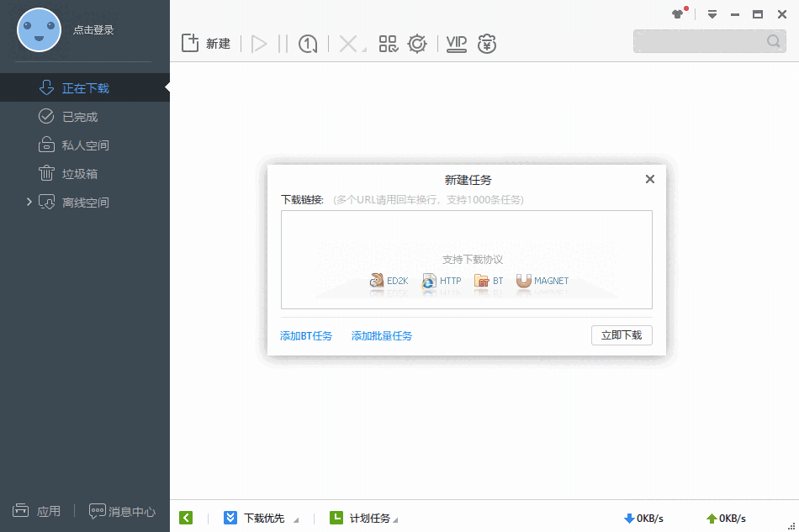Image resolution: width=799 pixels, height=532 pixels.
Task: Click the gold coin rewards icon
Action: (487, 43)
